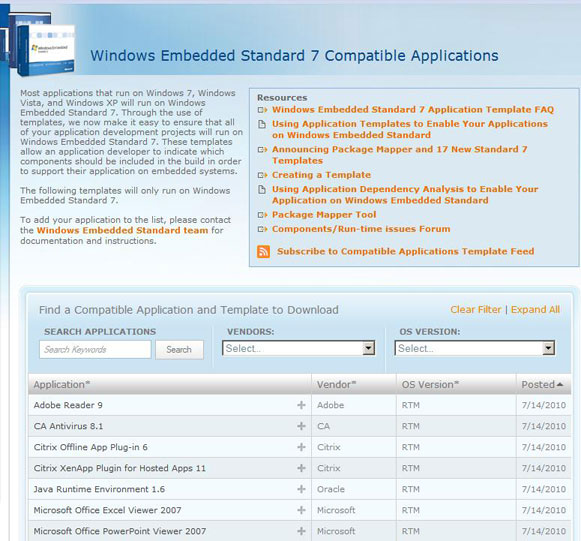Click document icon beside Using Application Templates

(x=262, y=124)
